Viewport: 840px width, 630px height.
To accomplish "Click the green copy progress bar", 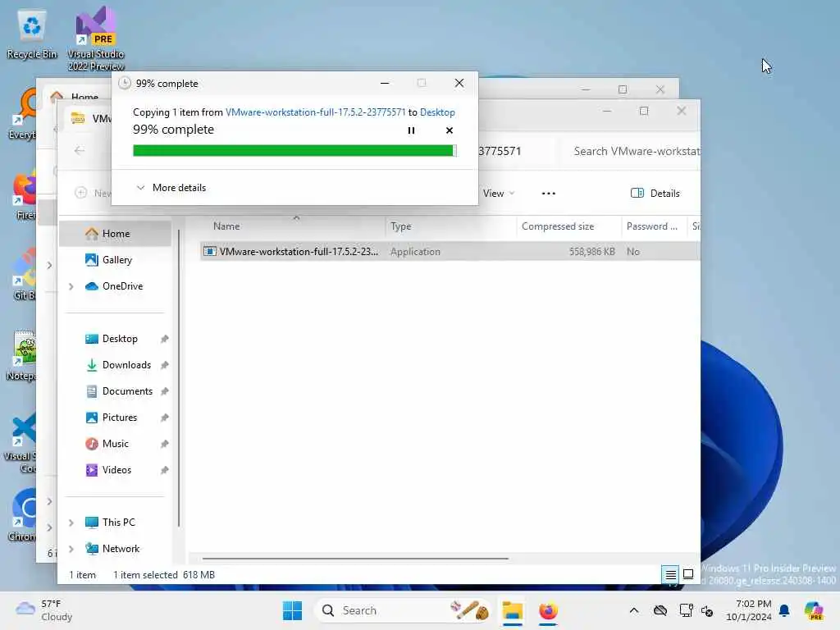I will pos(294,151).
